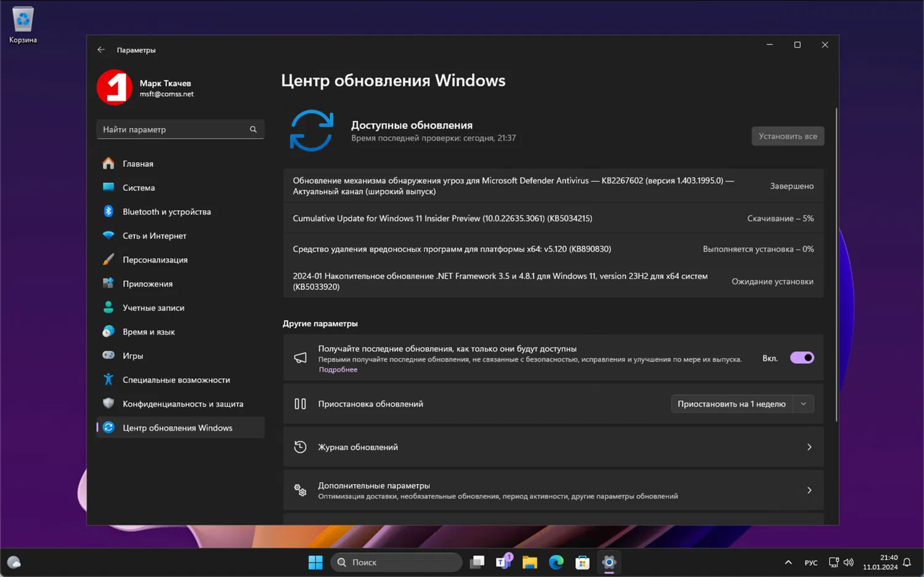This screenshot has width=924, height=577.
Task: Open Bluetooth и устройства section
Action: (x=166, y=212)
